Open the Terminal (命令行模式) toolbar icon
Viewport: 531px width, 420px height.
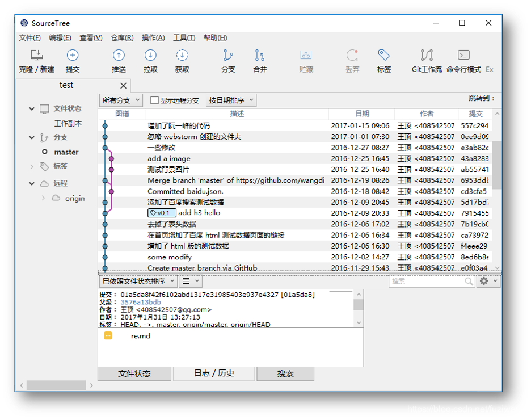pyautogui.click(x=463, y=55)
